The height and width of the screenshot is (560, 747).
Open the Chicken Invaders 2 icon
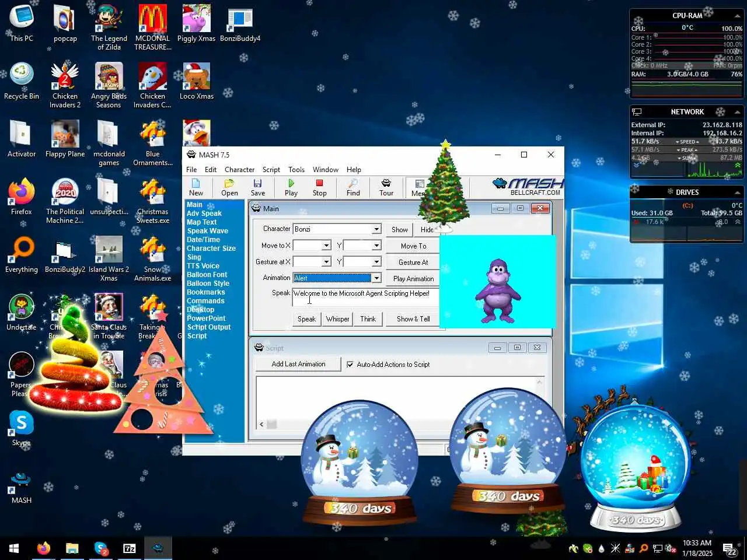(x=65, y=86)
